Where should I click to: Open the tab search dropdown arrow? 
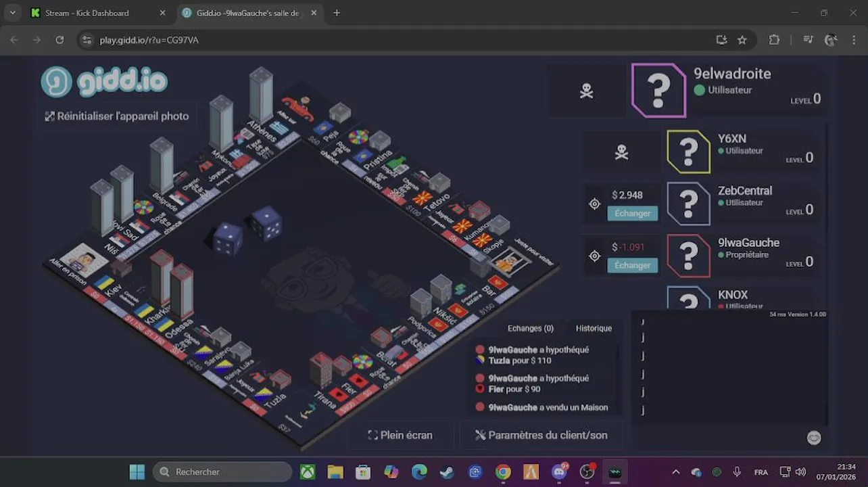(x=12, y=13)
